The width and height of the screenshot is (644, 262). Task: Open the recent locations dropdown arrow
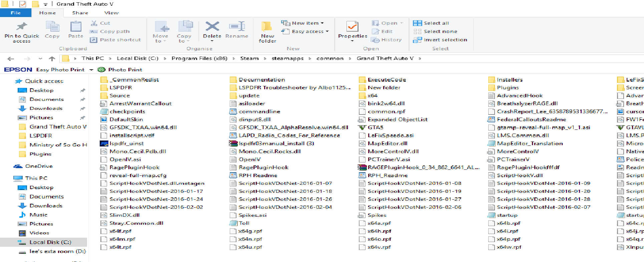pos(40,59)
